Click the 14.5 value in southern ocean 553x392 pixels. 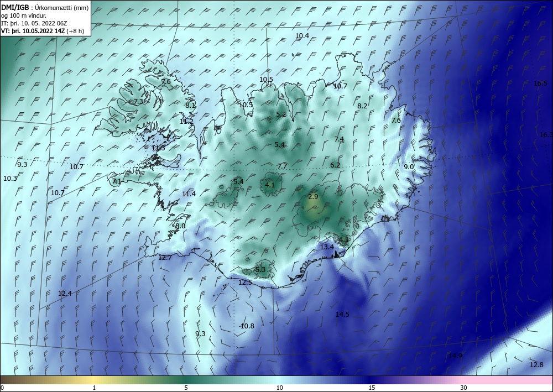tap(342, 315)
